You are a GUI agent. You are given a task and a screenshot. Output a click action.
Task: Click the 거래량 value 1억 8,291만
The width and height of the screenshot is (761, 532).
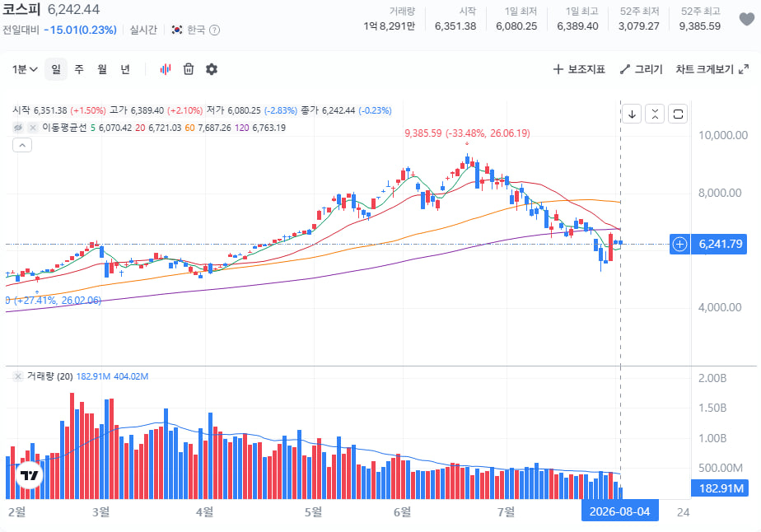(x=390, y=26)
